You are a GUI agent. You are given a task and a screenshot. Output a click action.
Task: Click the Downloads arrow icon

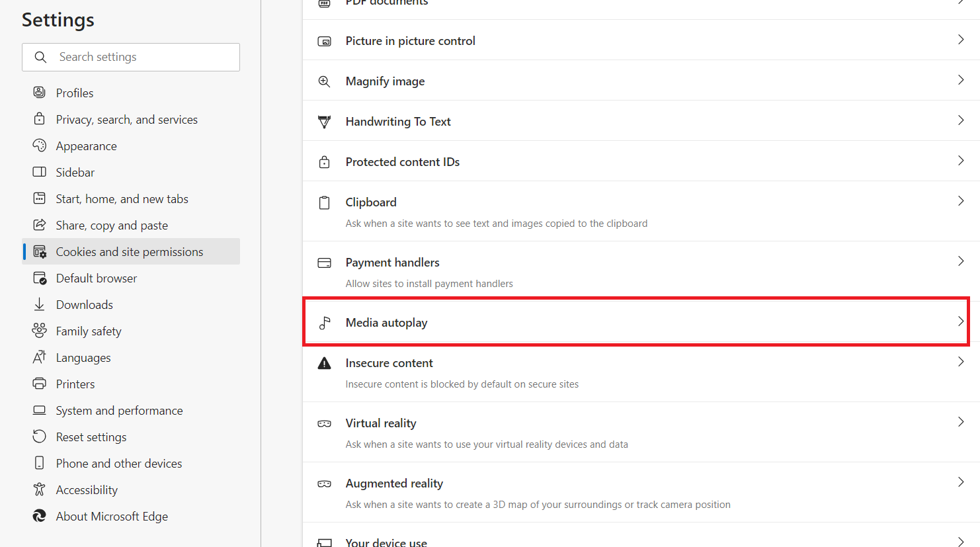click(40, 304)
